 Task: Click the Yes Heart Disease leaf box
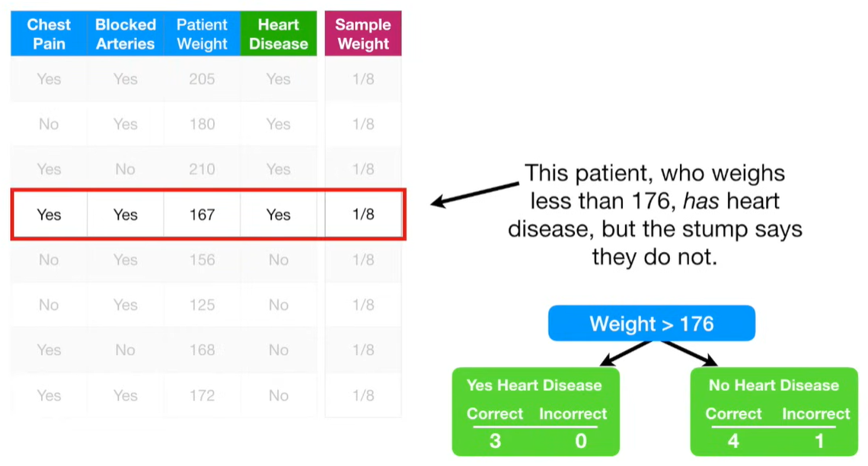point(536,411)
